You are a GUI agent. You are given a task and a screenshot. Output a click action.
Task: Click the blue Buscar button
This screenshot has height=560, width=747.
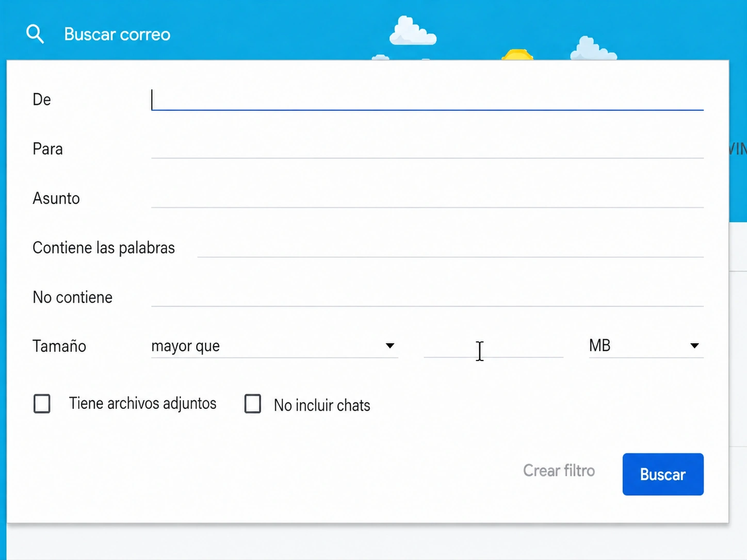pos(663,474)
